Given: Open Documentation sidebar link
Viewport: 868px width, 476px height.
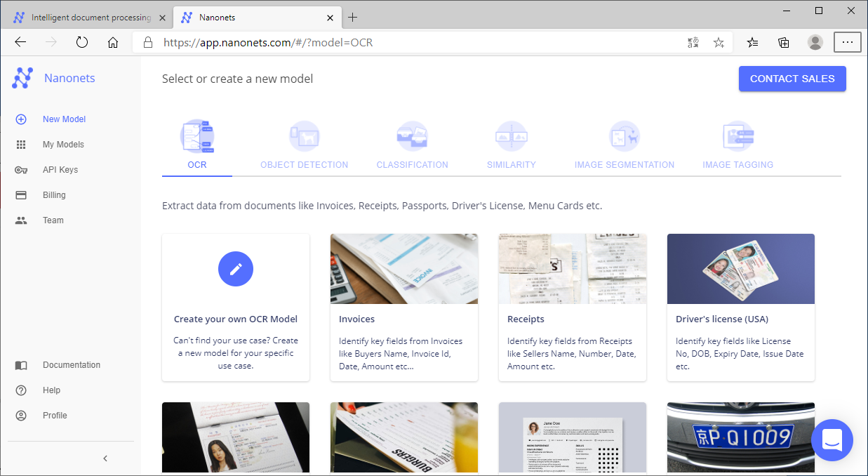Looking at the screenshot, I should pyautogui.click(x=72, y=365).
